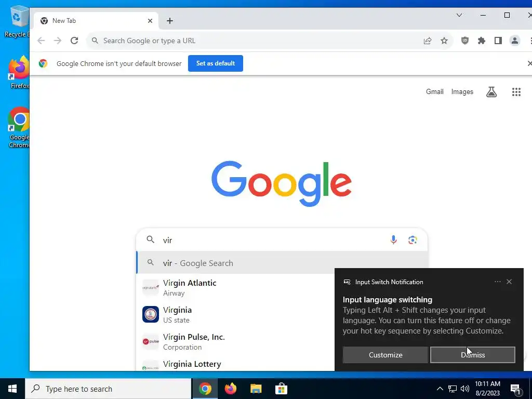Maximize the Chrome window
The image size is (532, 399).
(507, 15)
